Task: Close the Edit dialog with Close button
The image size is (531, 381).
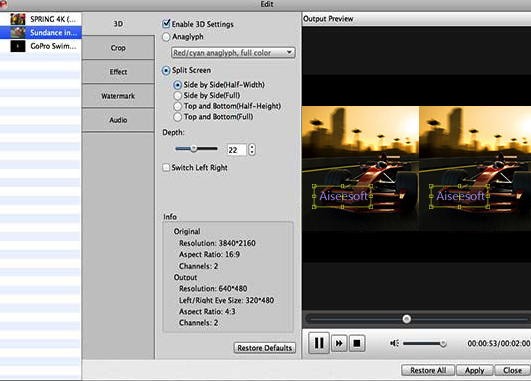Action: pyautogui.click(x=512, y=370)
